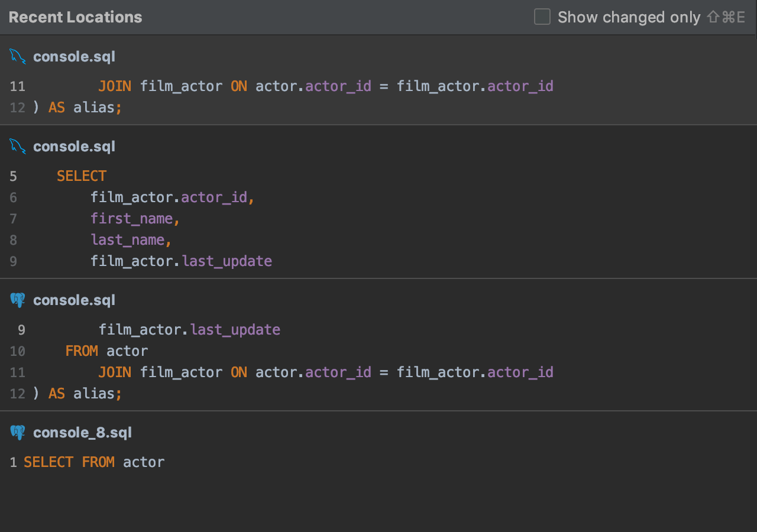Click the PostgreSQL elephant icon beside console_8.sql
This screenshot has height=532, width=757.
coord(18,433)
